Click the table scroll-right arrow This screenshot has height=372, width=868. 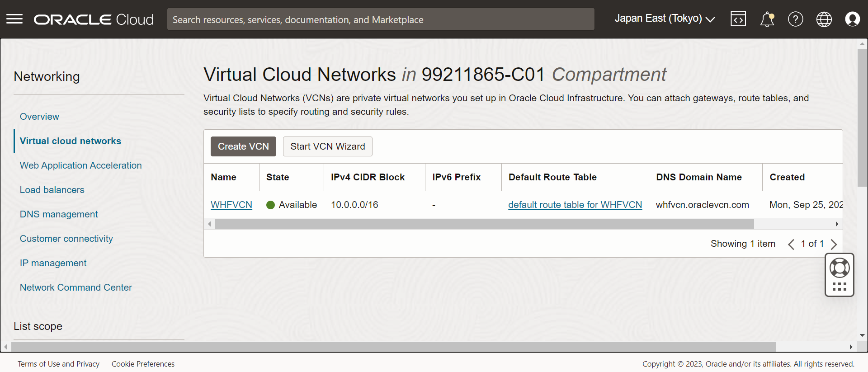point(837,224)
